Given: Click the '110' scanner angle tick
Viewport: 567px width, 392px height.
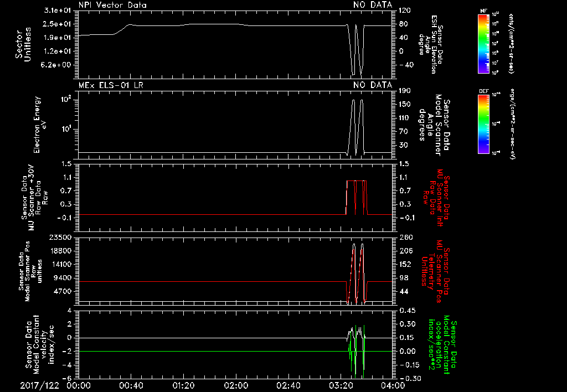Looking at the screenshot, I should (x=405, y=118).
